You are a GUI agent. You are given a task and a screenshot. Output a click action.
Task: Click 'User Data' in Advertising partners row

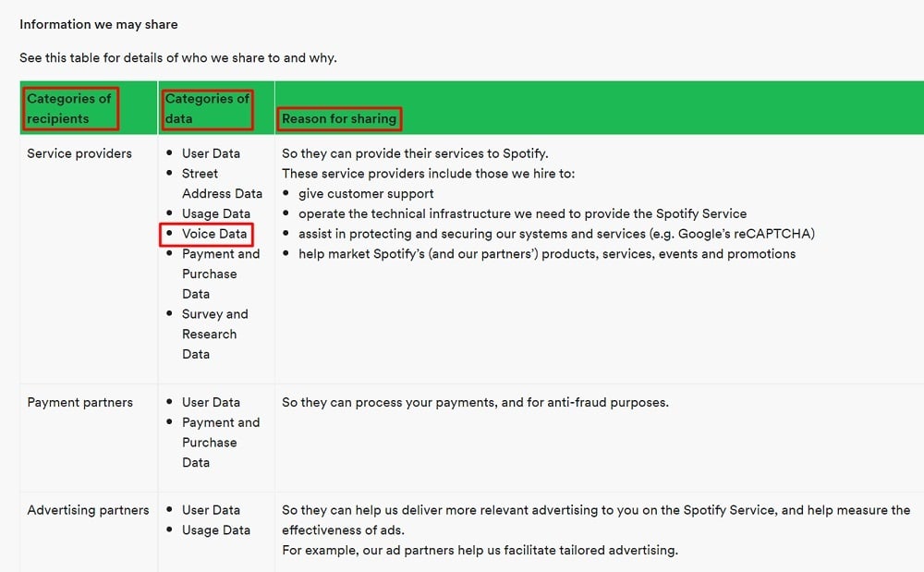211,510
